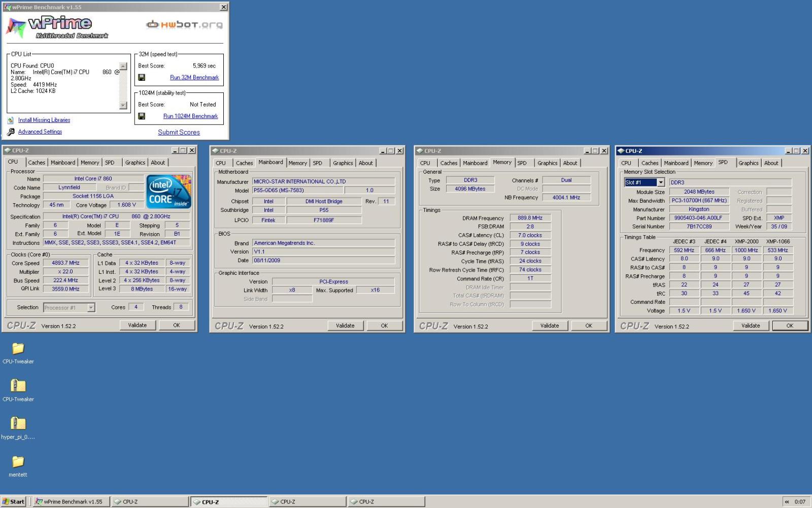The image size is (812, 508).
Task: Click the Start button in the taskbar
Action: click(x=13, y=501)
